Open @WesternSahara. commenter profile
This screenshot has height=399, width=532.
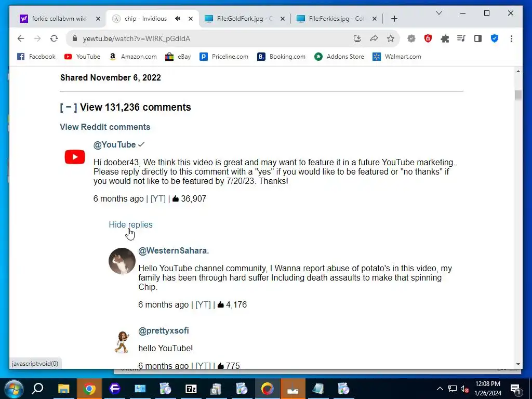coord(174,251)
